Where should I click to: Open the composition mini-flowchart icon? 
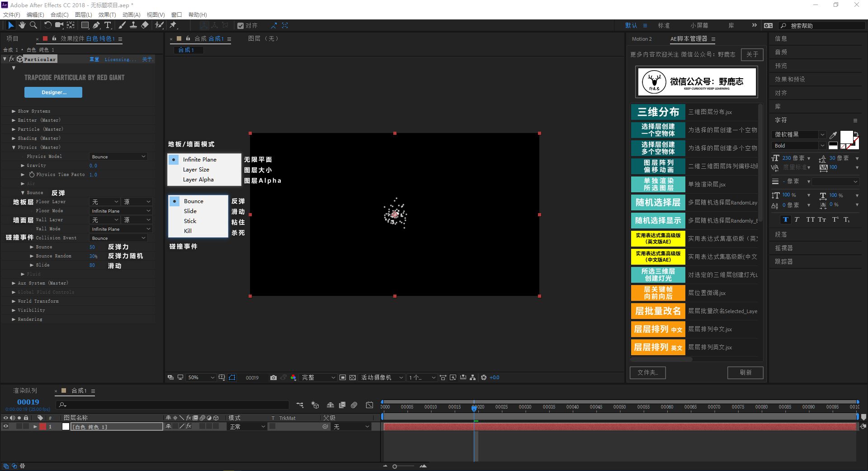(x=300, y=405)
